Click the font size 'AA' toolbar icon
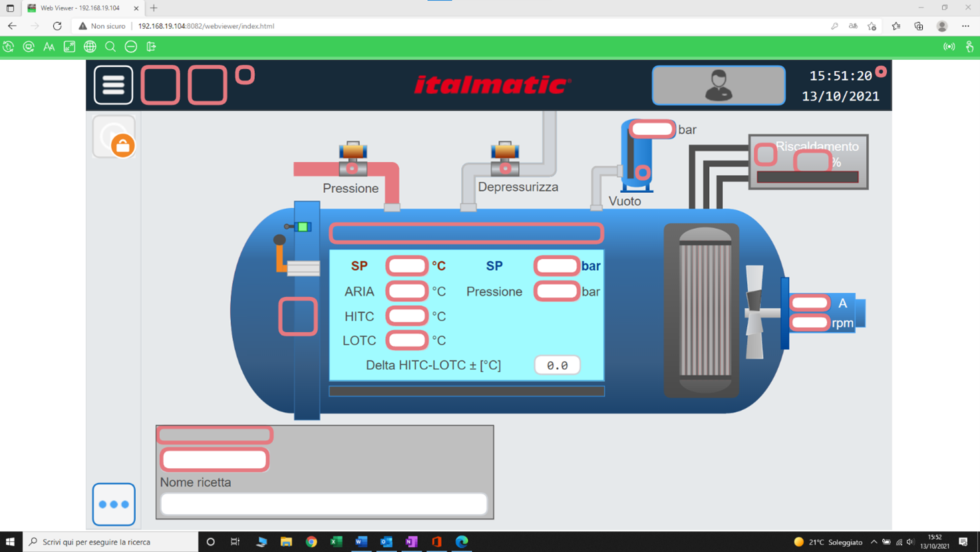The image size is (980, 552). (x=49, y=47)
